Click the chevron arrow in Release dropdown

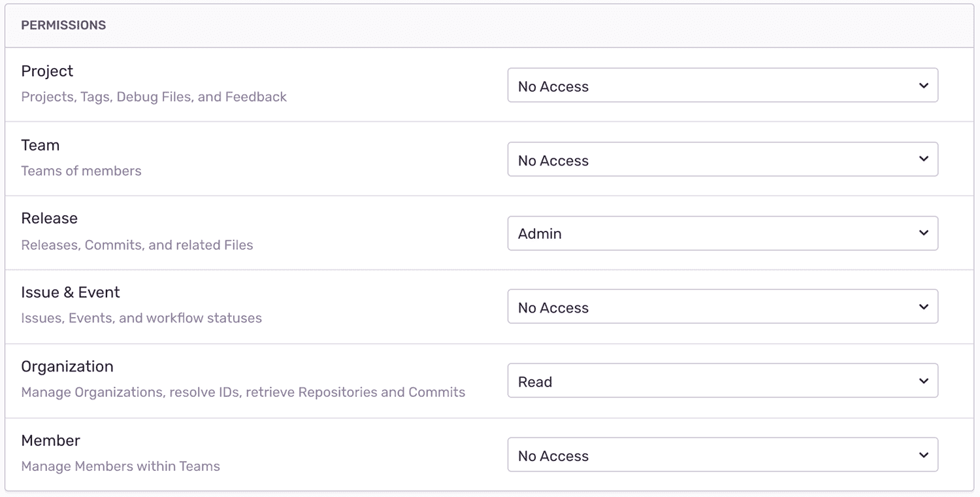(x=923, y=233)
